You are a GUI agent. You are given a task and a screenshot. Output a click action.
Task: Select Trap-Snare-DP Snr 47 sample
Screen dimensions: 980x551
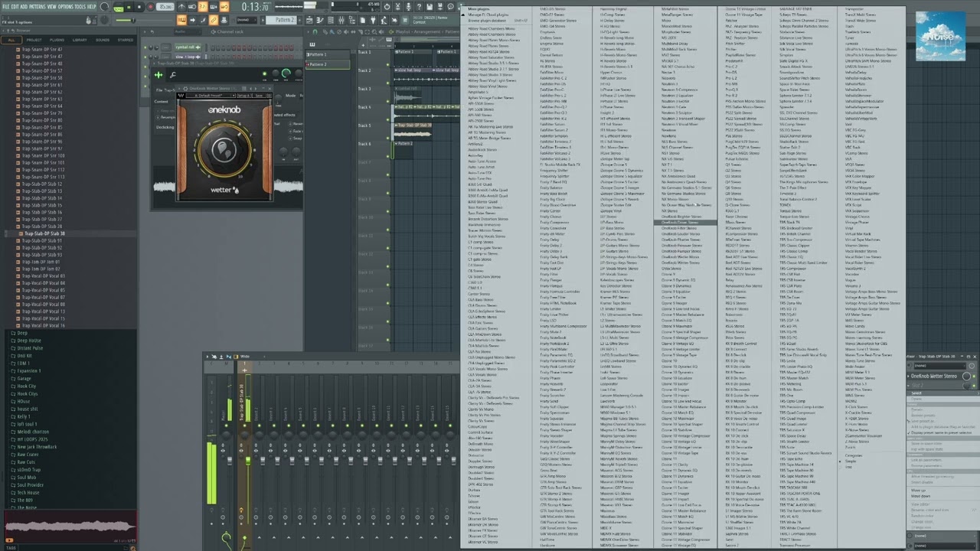[42, 49]
